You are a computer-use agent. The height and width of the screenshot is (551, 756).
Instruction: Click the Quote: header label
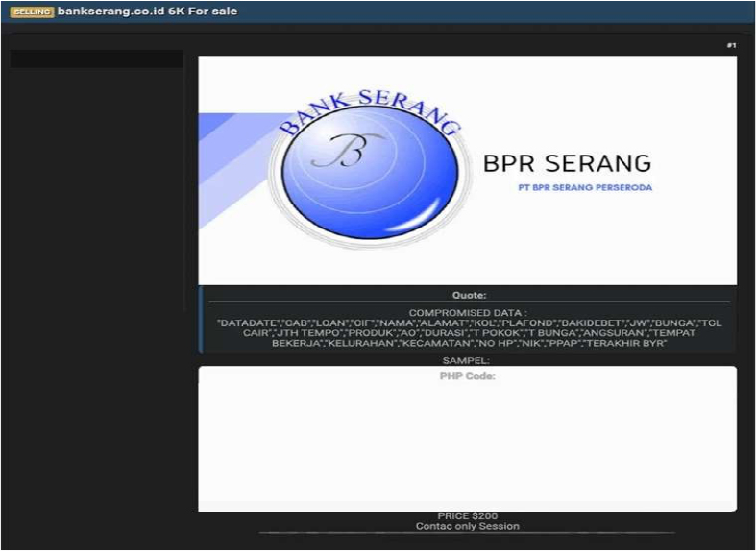coord(469,296)
